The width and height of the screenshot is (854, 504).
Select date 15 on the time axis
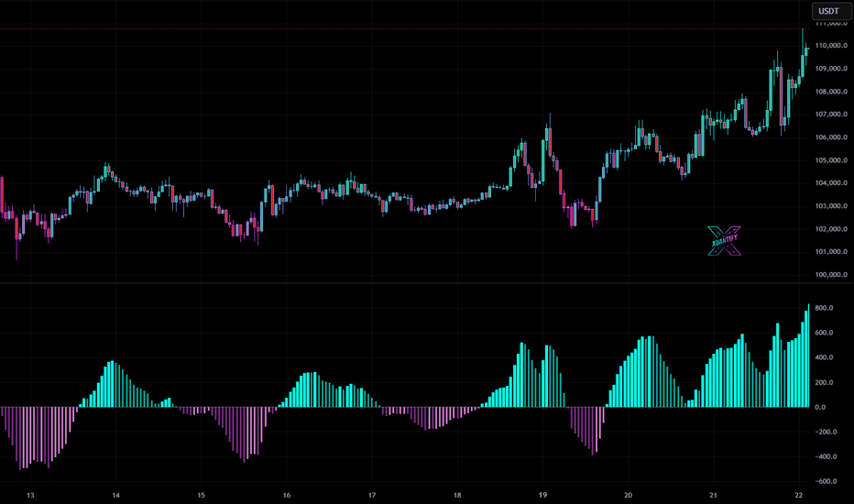202,495
